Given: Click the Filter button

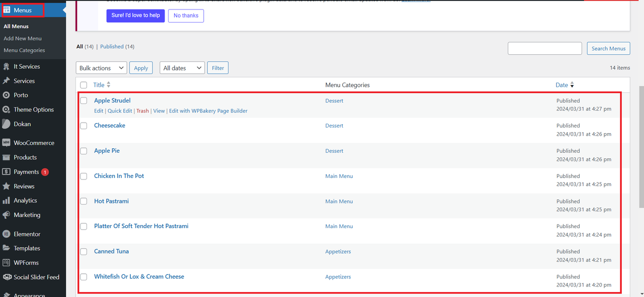Looking at the screenshot, I should [x=218, y=68].
